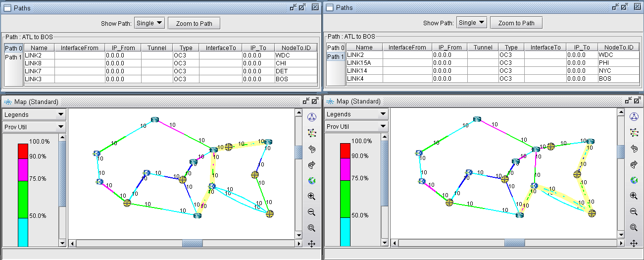Click the grouping tree icon in right map toolbar

634,133
